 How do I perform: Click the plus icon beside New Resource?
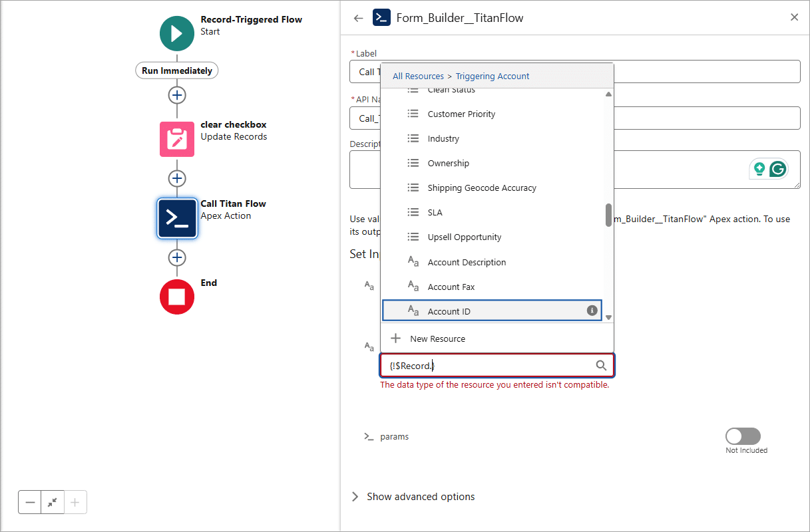click(x=395, y=338)
